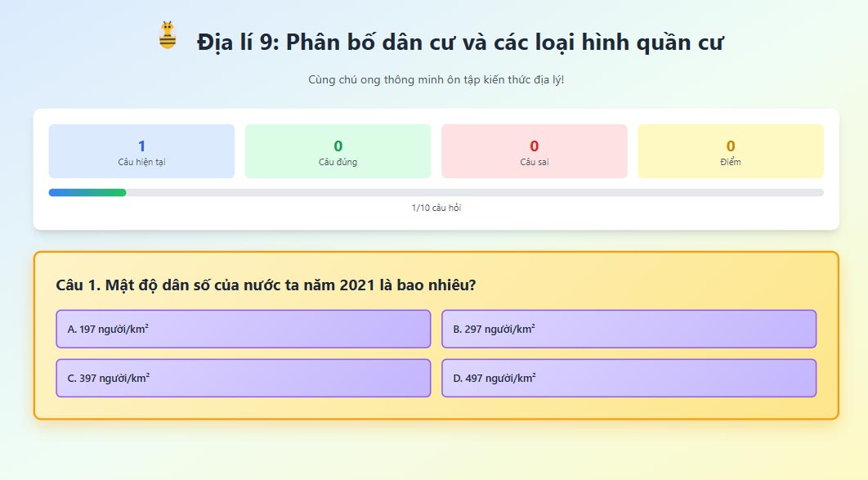Select answer A, 197 người/km²
The image size is (868, 480).
243,329
